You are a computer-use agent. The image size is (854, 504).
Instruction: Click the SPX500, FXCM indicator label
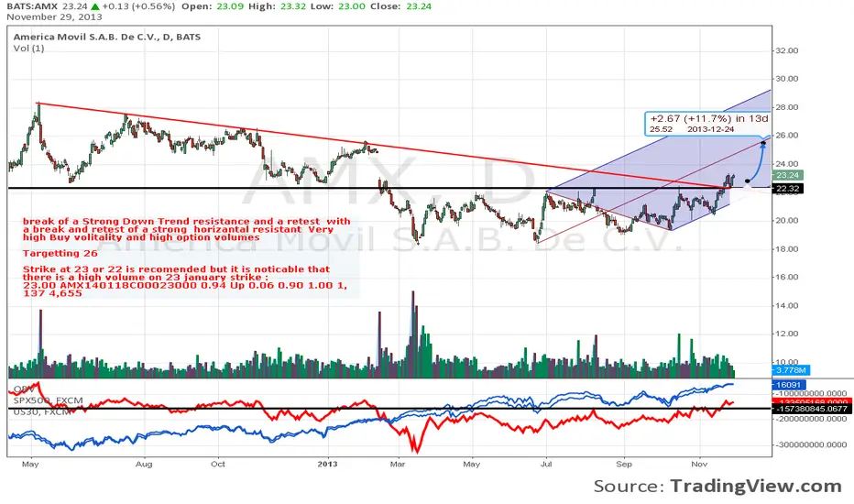click(x=49, y=400)
